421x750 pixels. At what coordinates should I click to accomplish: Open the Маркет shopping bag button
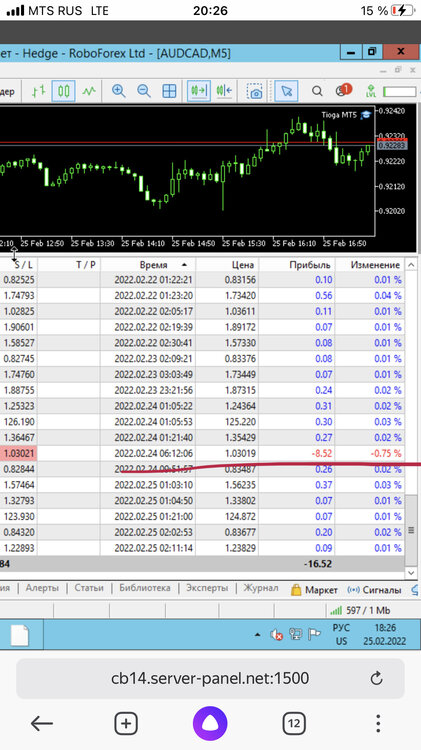pos(314,590)
